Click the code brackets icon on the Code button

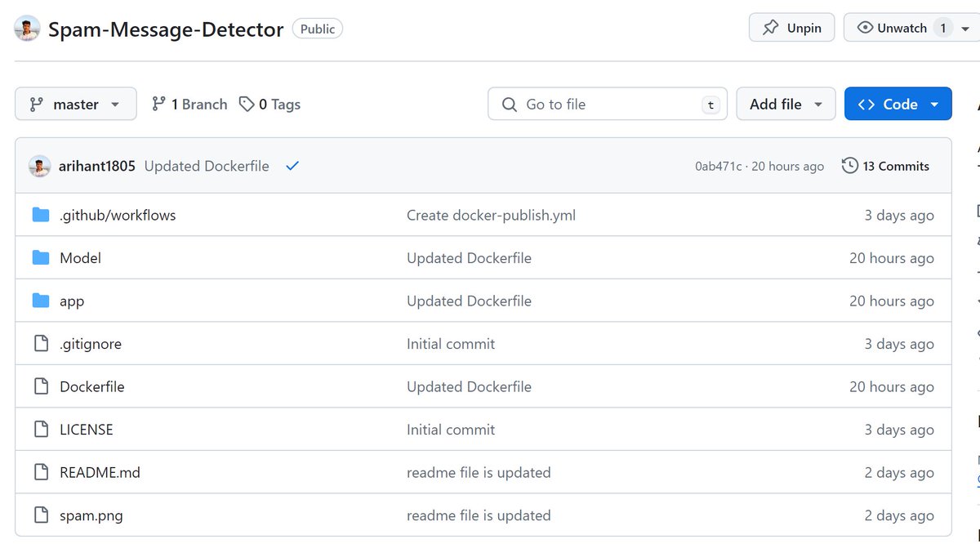[867, 105]
